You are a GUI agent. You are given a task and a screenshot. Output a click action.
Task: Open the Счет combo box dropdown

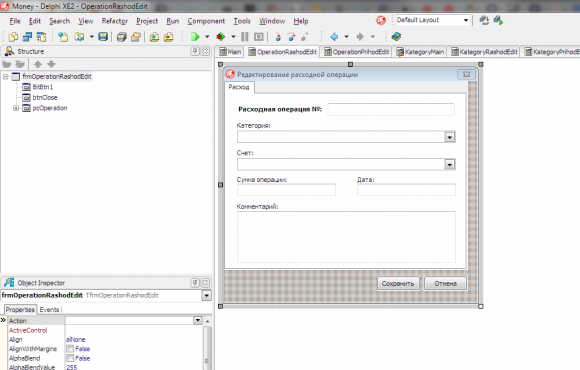pyautogui.click(x=449, y=164)
